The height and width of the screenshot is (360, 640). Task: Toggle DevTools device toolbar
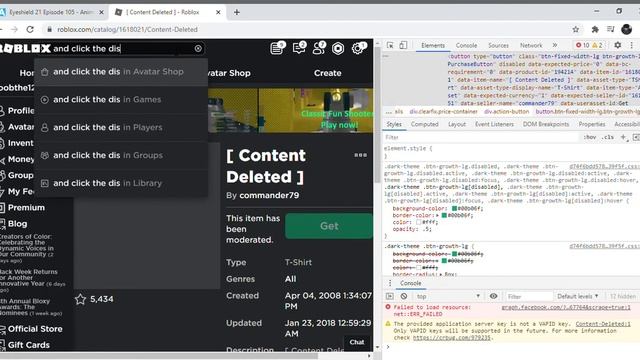point(403,45)
